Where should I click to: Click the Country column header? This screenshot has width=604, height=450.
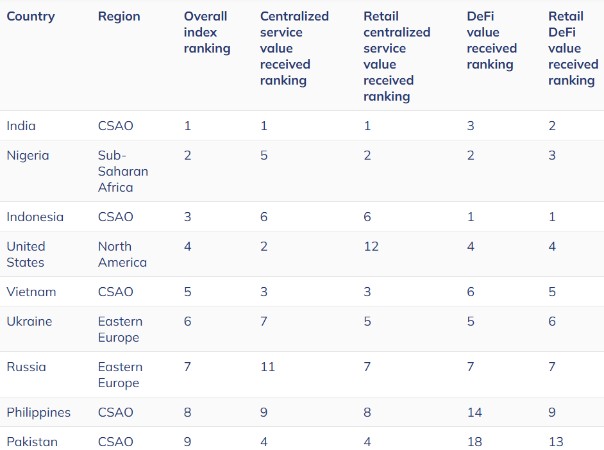click(31, 17)
